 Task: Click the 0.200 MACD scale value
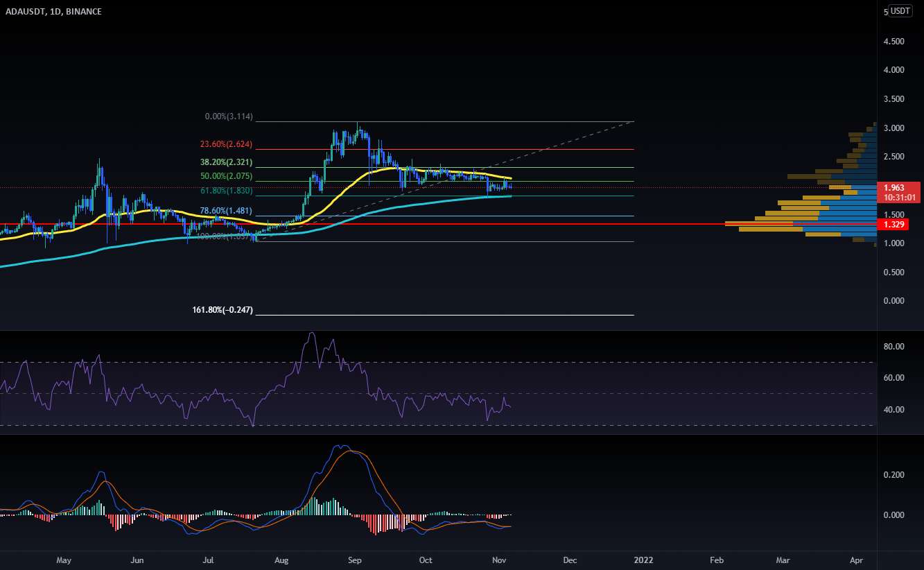coord(894,475)
